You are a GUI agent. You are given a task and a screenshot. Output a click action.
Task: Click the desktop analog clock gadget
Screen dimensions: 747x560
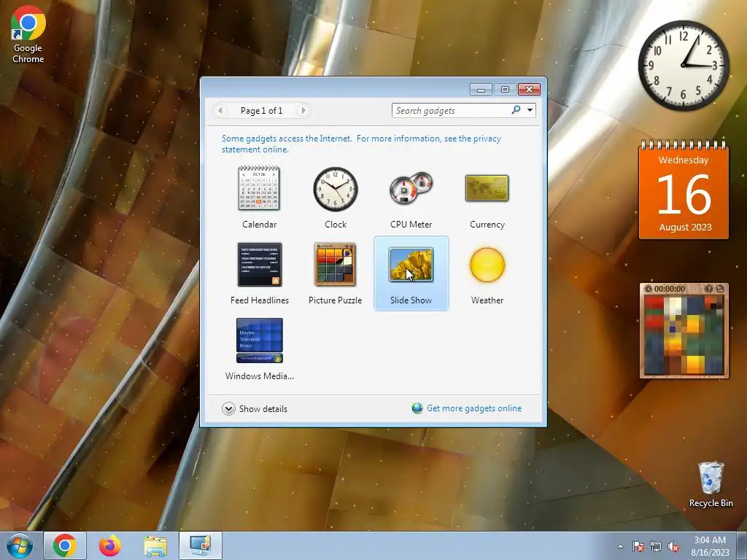tap(684, 65)
